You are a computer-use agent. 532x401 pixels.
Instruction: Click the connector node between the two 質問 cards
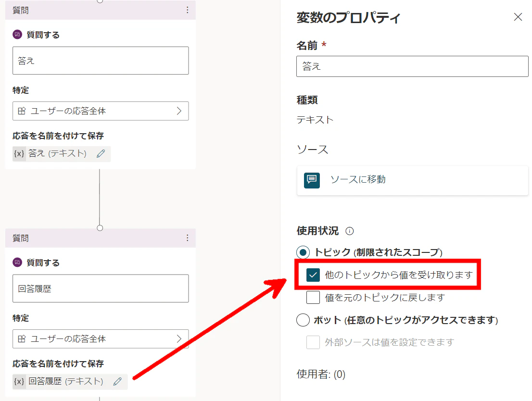pos(100,228)
